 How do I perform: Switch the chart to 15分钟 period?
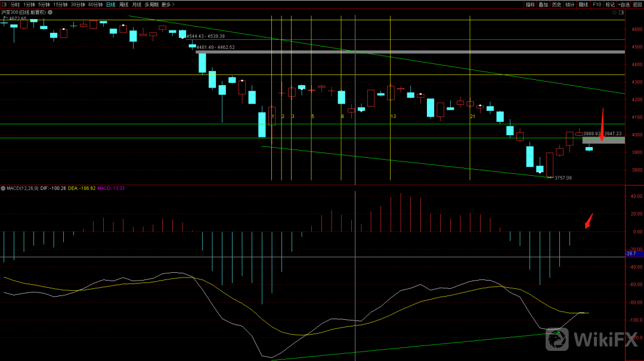[x=60, y=4]
